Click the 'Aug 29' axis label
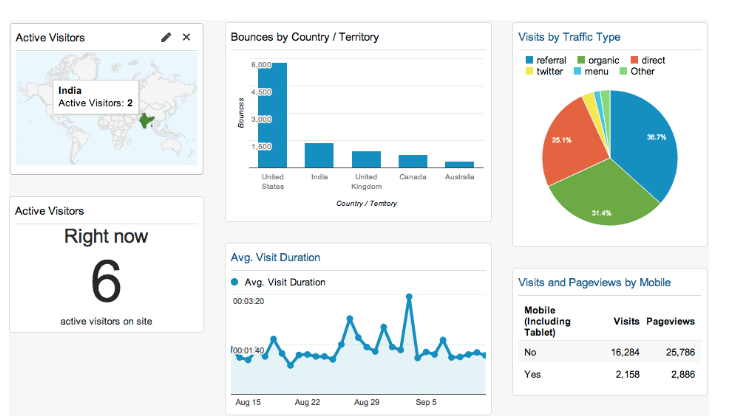The height and width of the screenshot is (419, 730). 366,402
